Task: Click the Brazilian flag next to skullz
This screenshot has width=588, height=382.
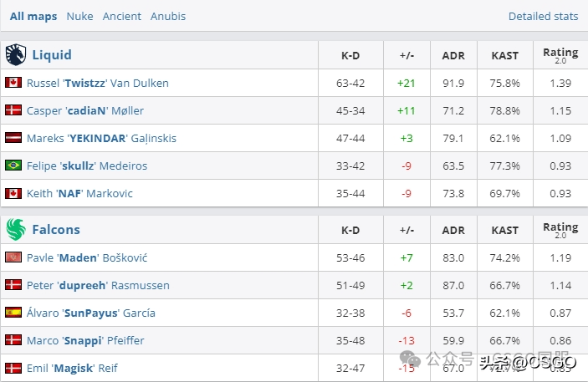Action: (13, 166)
